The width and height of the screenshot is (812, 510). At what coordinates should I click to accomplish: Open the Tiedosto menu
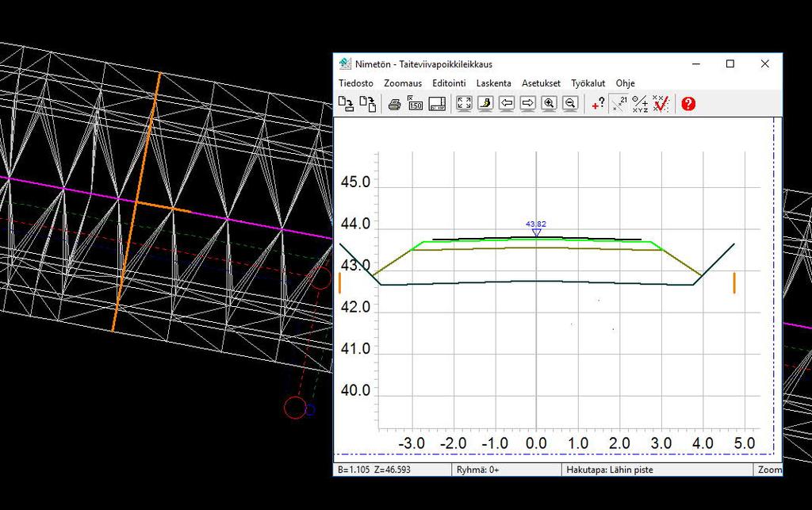pyautogui.click(x=356, y=82)
